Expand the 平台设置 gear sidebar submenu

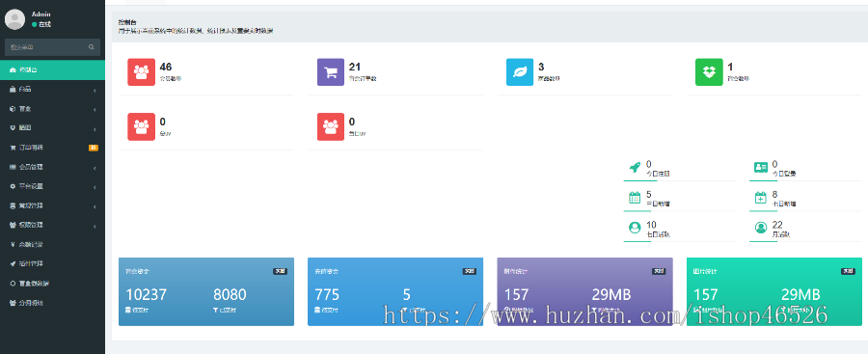[x=53, y=186]
